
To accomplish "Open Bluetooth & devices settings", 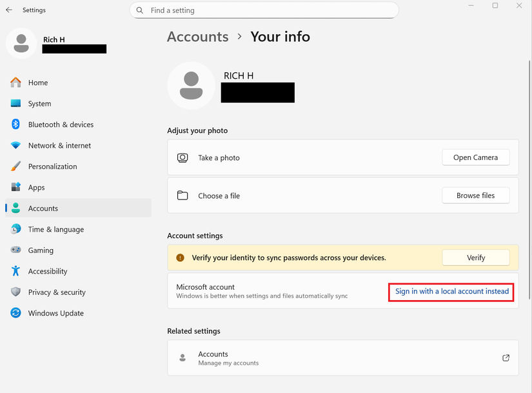I will tap(15, 124).
